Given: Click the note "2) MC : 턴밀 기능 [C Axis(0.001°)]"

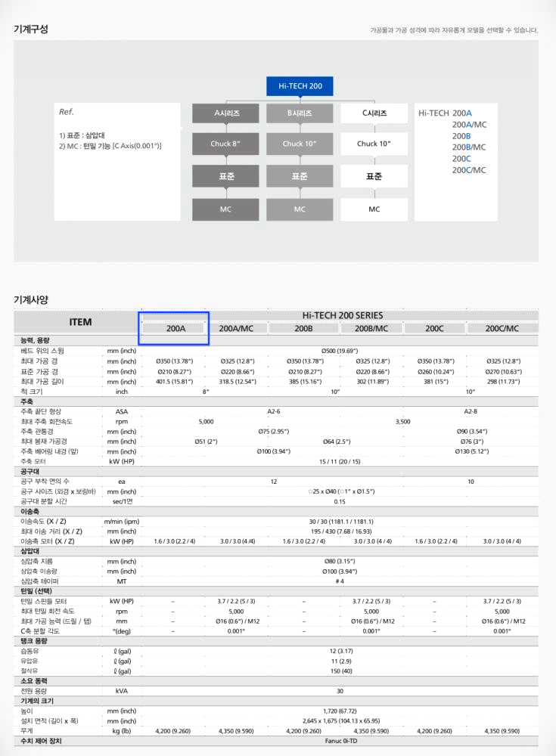Looking at the screenshot, I should click(110, 146).
